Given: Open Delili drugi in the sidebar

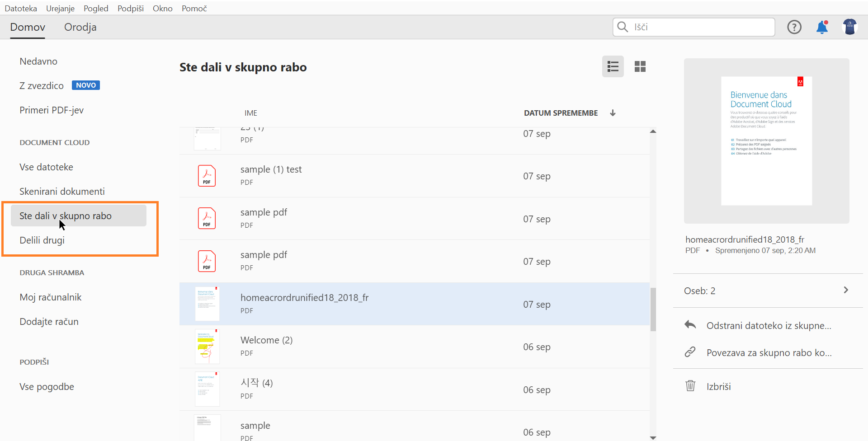Looking at the screenshot, I should [x=42, y=240].
